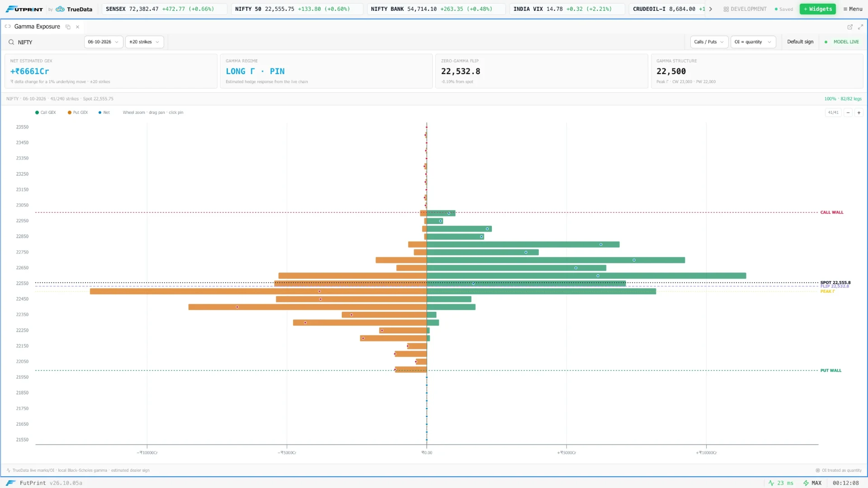Viewport: 868px width, 488px height.
Task: Click the info icon beside 'OI treated as quantity'
Action: (x=818, y=470)
